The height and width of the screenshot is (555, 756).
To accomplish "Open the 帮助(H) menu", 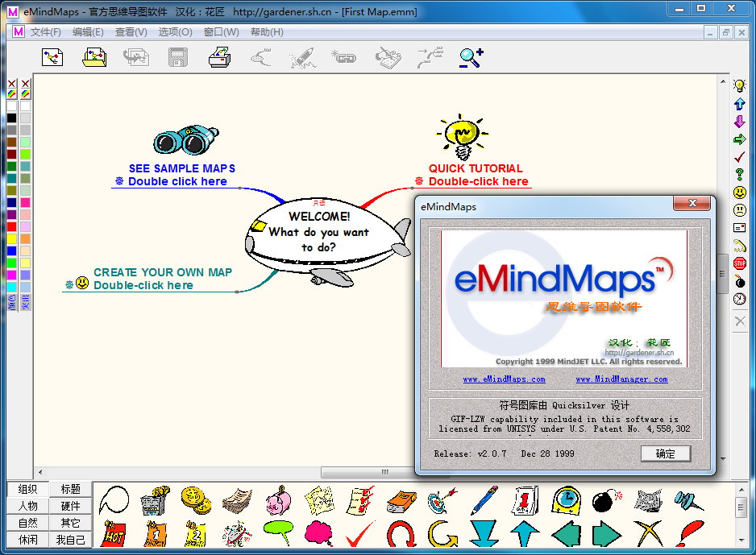I will [267, 32].
